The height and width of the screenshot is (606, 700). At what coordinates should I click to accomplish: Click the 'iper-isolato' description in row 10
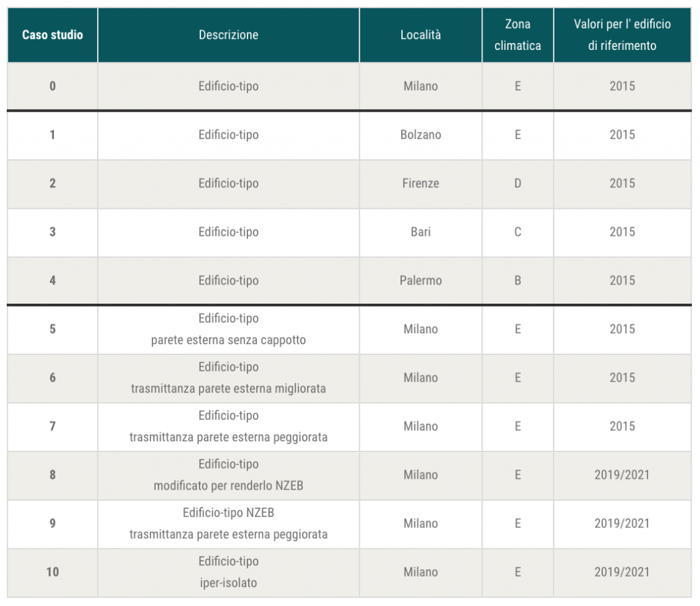coord(228,583)
